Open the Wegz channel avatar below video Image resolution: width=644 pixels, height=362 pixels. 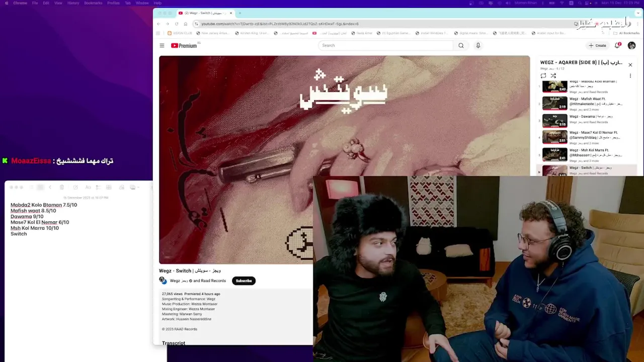(x=163, y=281)
